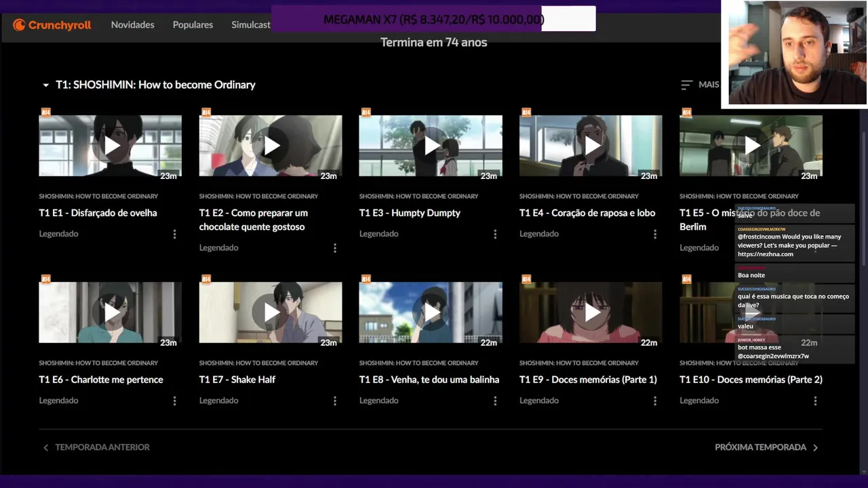868x488 pixels.
Task: Play episode E1 Disfarçado de ovelha thumbnail
Action: [x=110, y=146]
